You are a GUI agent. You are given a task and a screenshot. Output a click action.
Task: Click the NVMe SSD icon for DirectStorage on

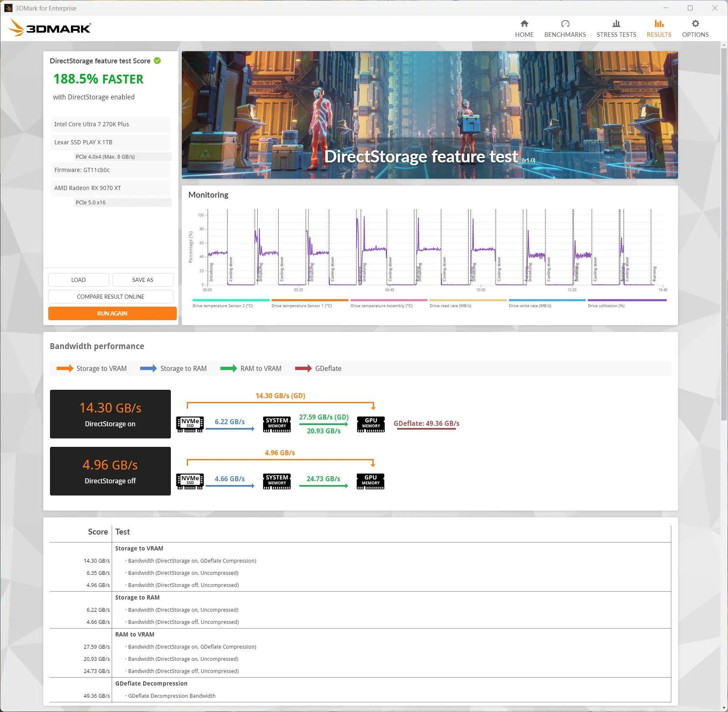[190, 424]
